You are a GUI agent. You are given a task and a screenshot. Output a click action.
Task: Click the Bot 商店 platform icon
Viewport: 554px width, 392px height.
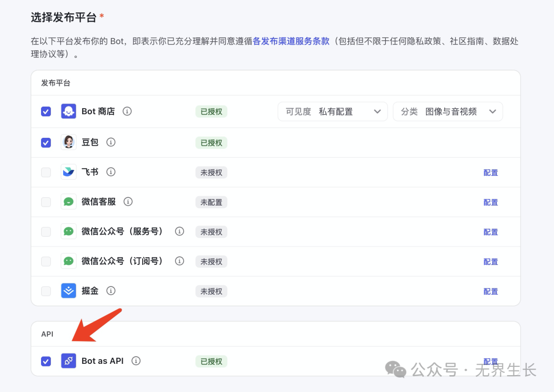(69, 111)
